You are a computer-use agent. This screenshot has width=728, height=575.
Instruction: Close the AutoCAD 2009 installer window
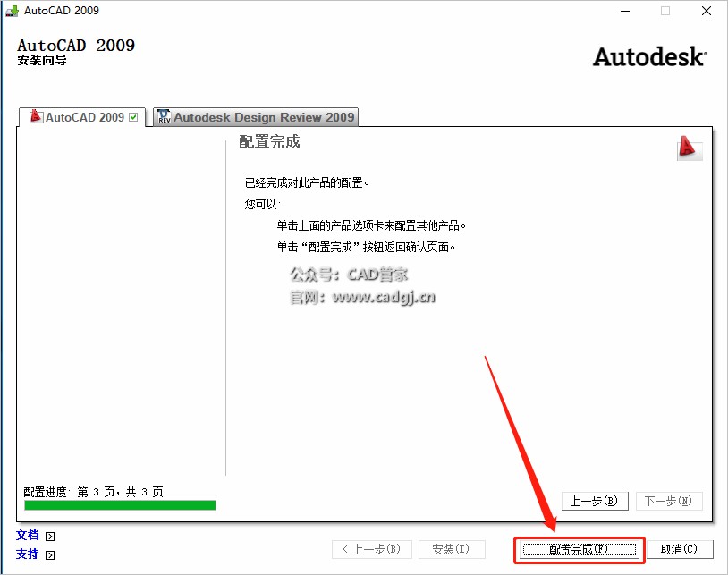point(707,11)
